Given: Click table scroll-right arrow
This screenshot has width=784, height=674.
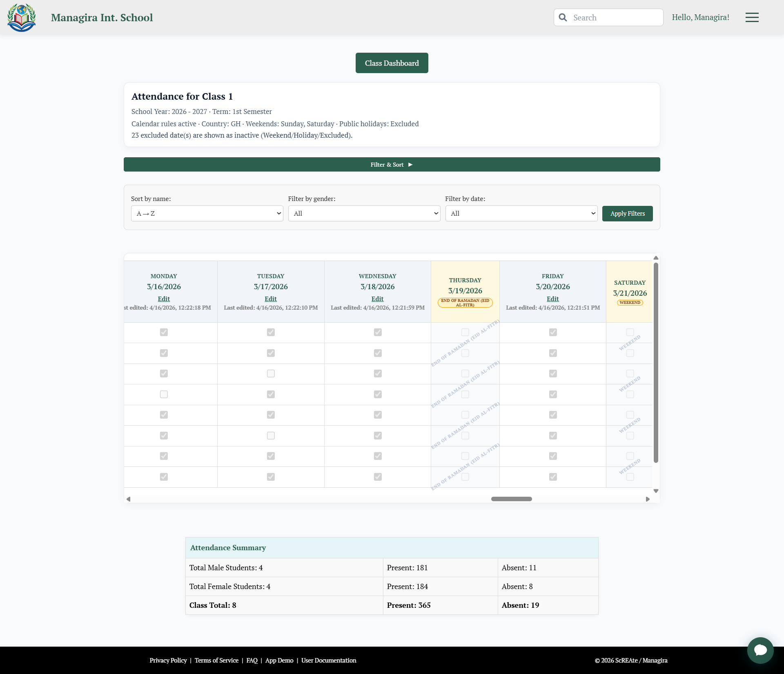Looking at the screenshot, I should (648, 499).
